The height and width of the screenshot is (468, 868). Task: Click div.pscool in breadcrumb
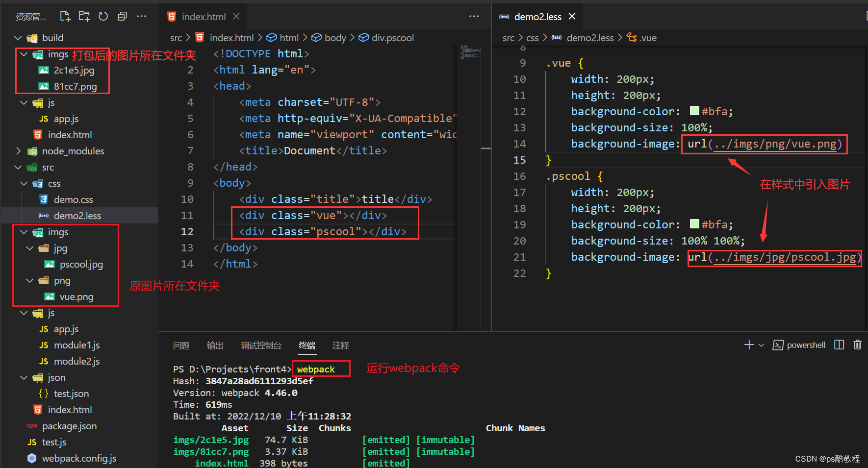coord(393,38)
